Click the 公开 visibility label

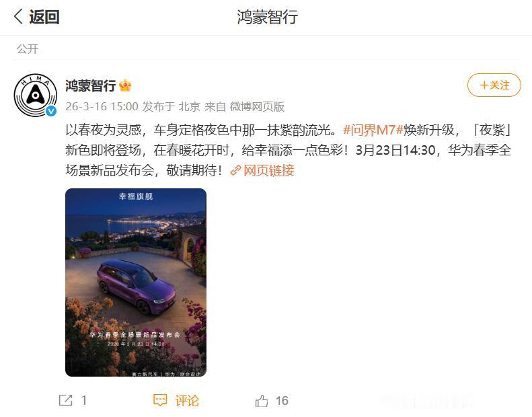tap(28, 49)
